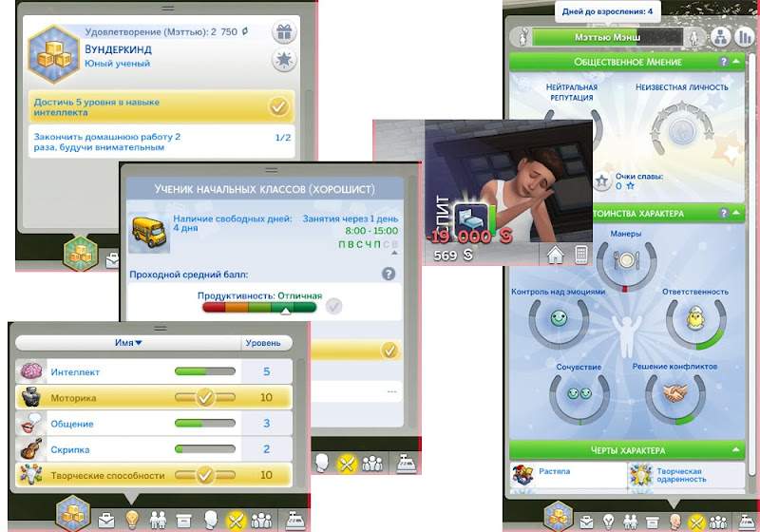Open needs fork-knife tab in skills panel toolbar
Image resolution: width=760 pixels, height=532 pixels.
pos(236,521)
